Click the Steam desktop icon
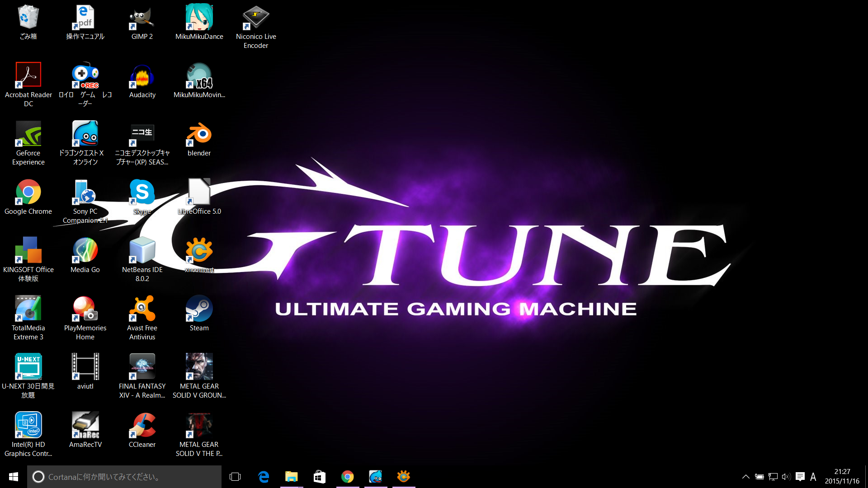The image size is (868, 488). point(199,310)
